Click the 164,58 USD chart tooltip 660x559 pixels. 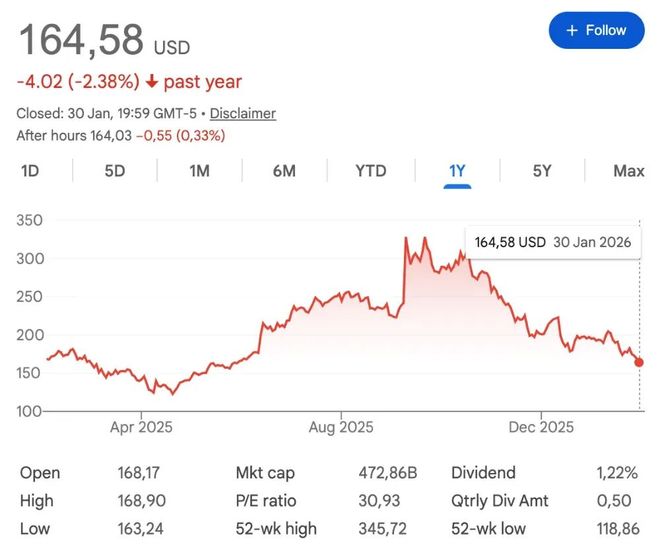coord(553,243)
